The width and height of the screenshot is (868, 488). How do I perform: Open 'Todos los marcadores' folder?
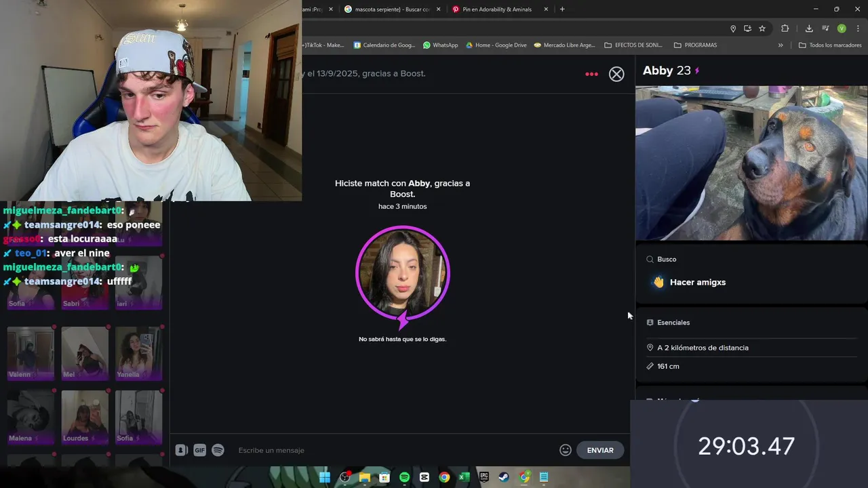830,45
